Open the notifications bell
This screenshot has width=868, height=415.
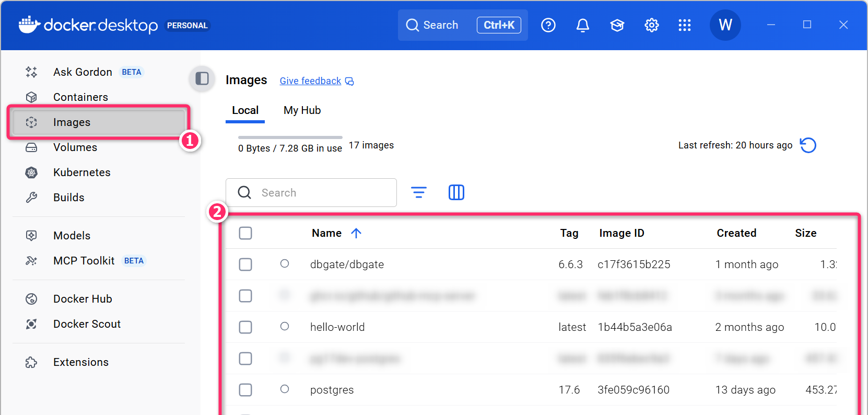click(583, 25)
